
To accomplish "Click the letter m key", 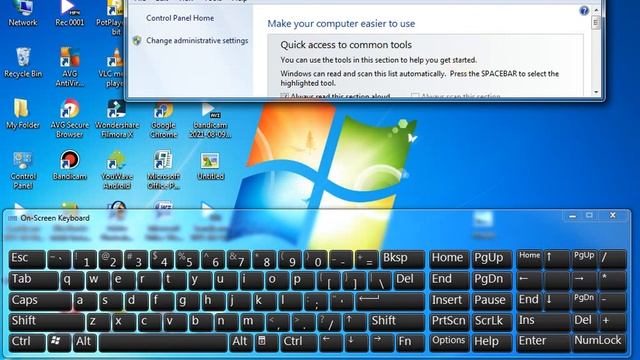I will point(252,321).
